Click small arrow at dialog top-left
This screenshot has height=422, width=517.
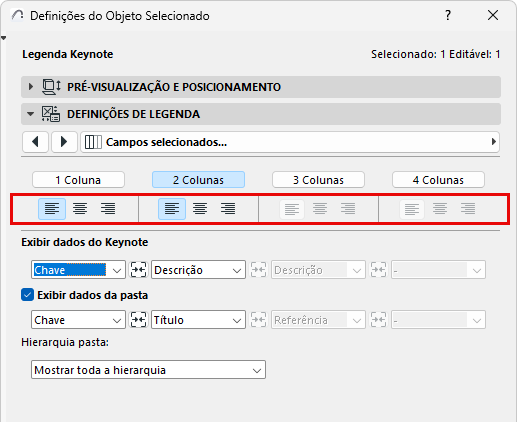tap(4, 38)
